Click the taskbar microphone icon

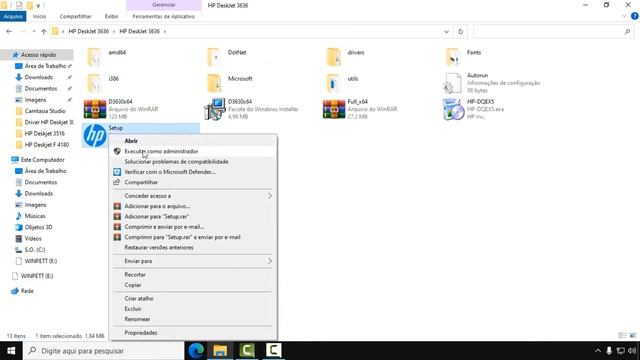point(609,351)
